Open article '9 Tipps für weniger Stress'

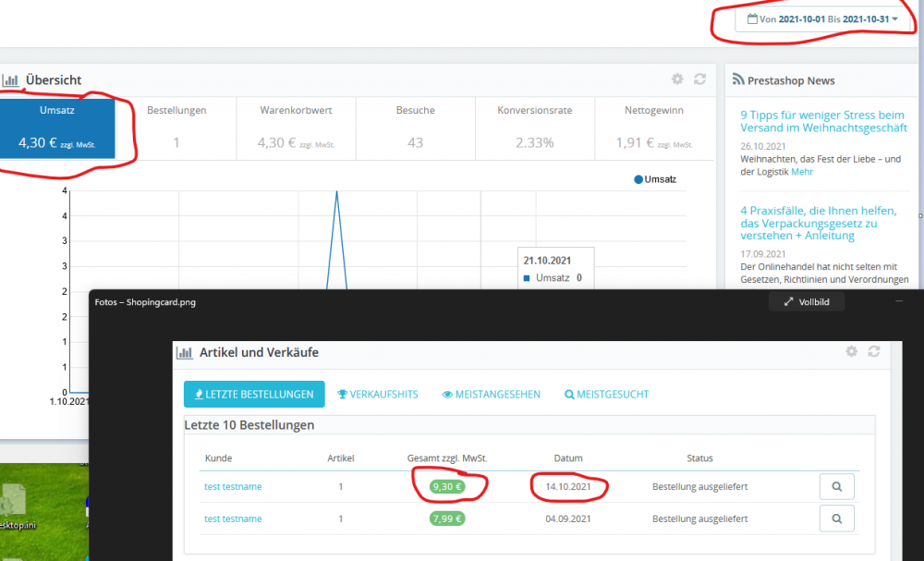[823, 121]
